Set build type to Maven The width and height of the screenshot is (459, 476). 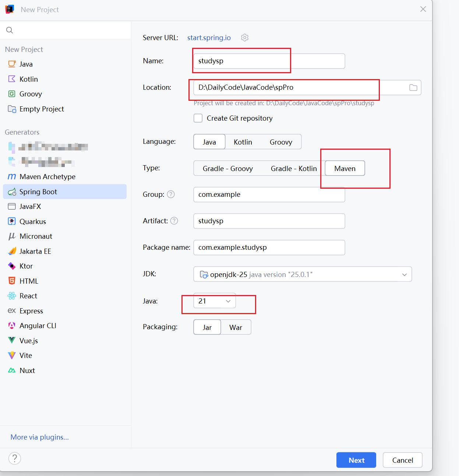click(345, 168)
